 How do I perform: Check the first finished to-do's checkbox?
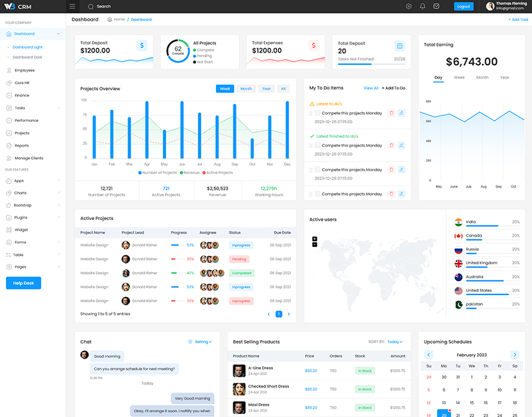coord(317,145)
